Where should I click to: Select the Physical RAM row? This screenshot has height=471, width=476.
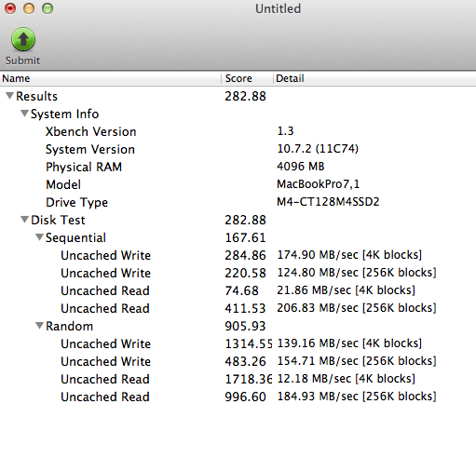[238, 167]
